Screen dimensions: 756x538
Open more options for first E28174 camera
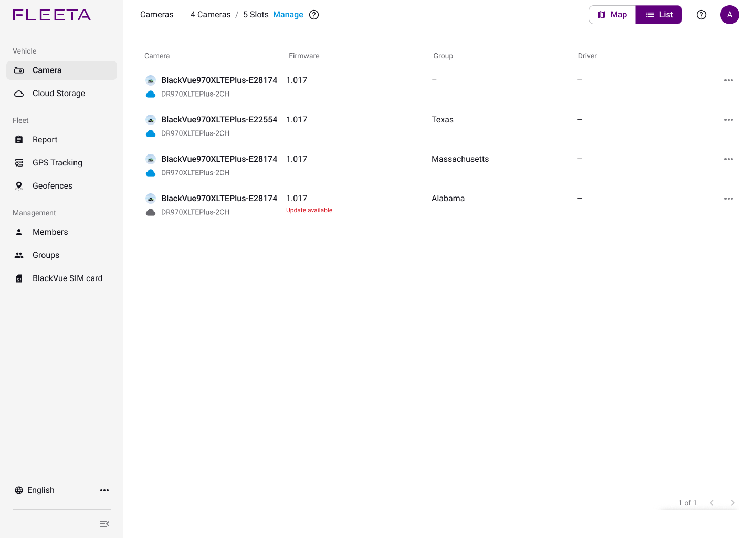click(x=729, y=80)
